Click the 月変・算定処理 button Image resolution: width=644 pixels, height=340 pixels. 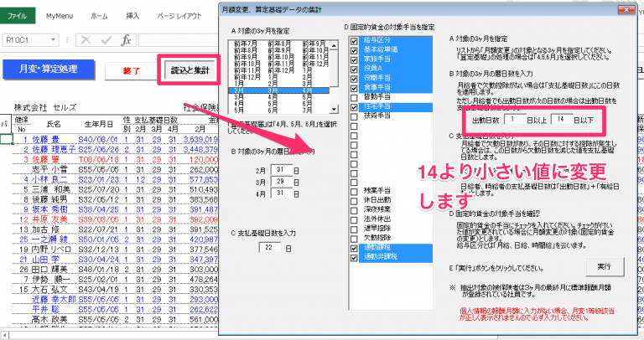coord(49,70)
